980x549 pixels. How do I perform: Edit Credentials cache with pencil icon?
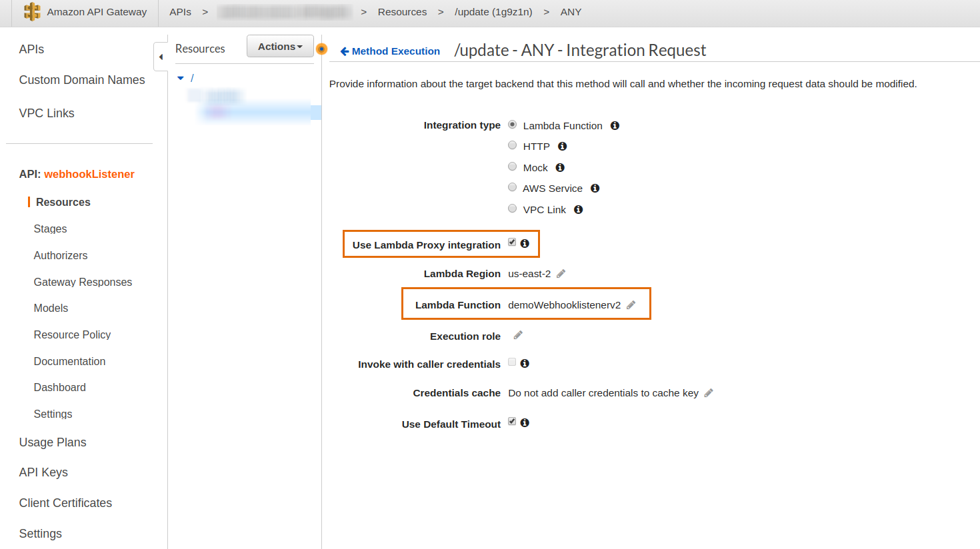tap(709, 392)
